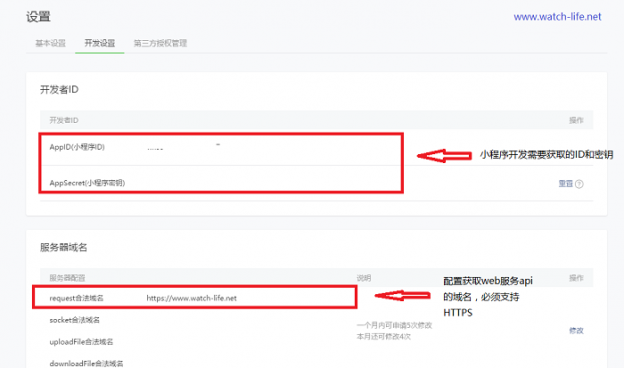Select the 开发设置 tab
The height and width of the screenshot is (368, 624).
pos(99,43)
